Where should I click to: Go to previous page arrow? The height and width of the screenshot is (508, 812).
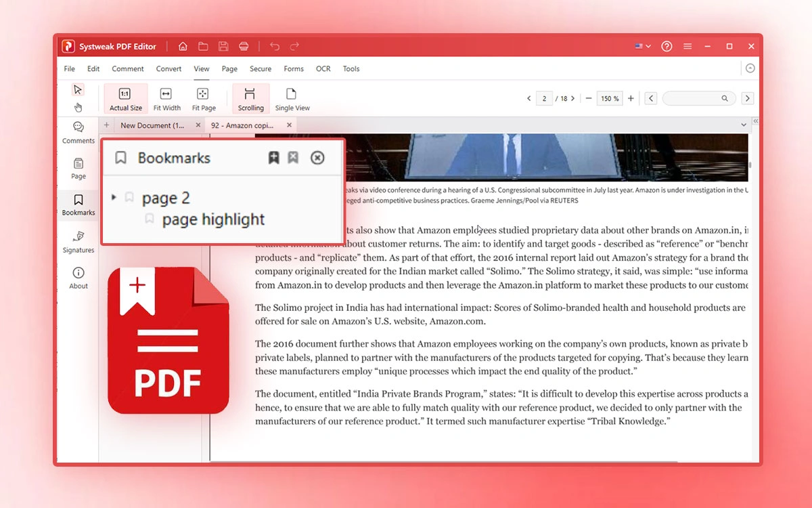pos(529,98)
